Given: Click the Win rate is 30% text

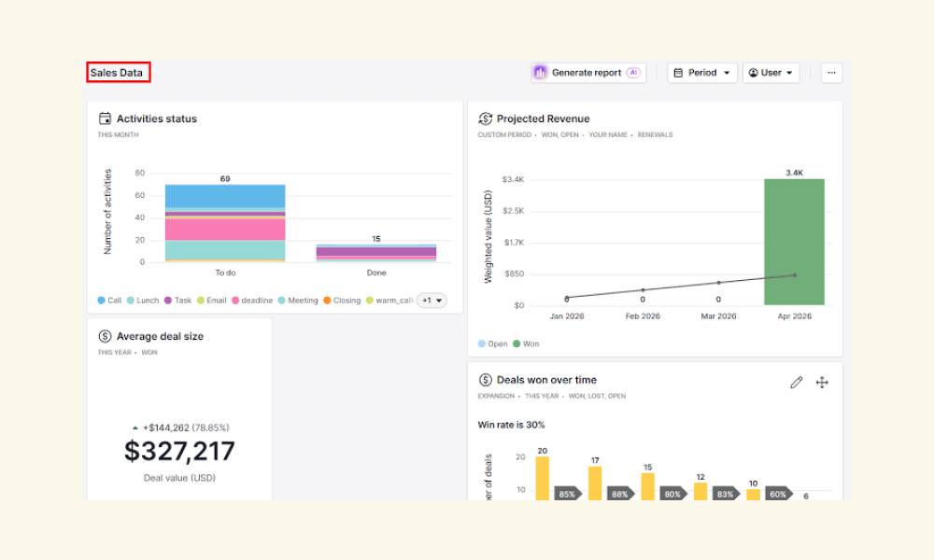Looking at the screenshot, I should pos(511,425).
